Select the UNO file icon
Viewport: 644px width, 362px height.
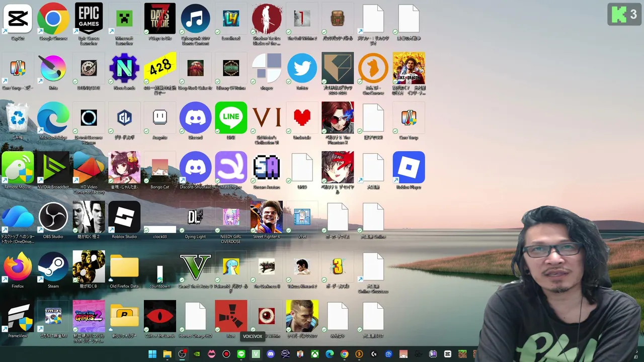click(x=302, y=167)
